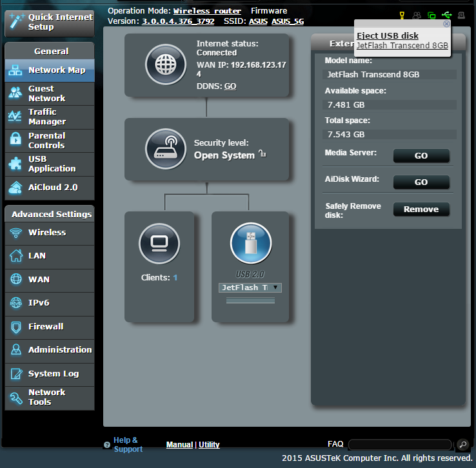Open Quick Internet Setup wizard
This screenshot has height=468, width=476.
click(50, 23)
